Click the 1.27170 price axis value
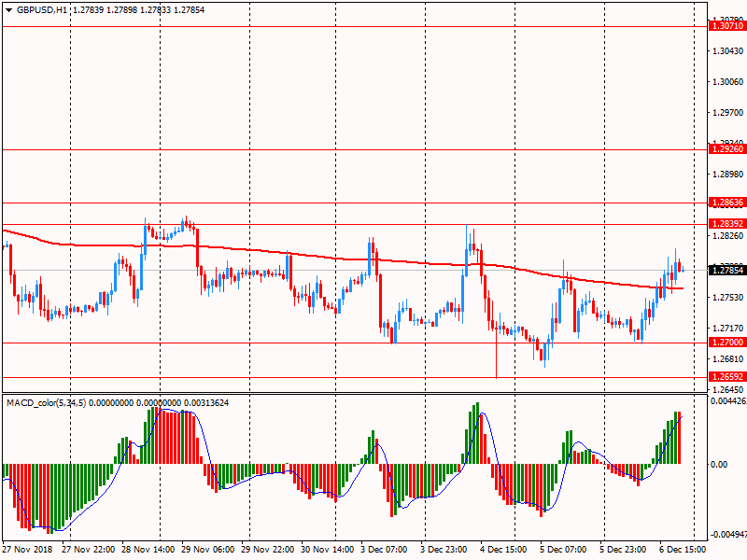This screenshot has width=747, height=560. [x=727, y=329]
